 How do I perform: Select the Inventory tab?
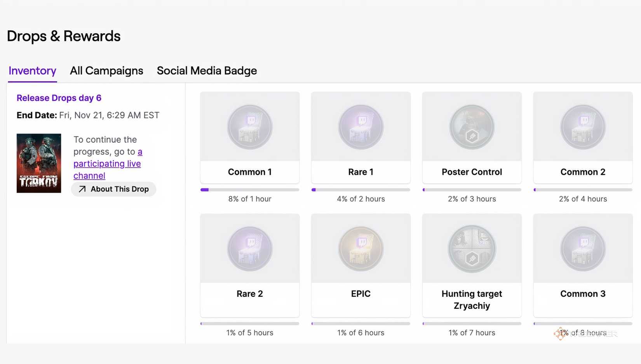[x=32, y=71]
